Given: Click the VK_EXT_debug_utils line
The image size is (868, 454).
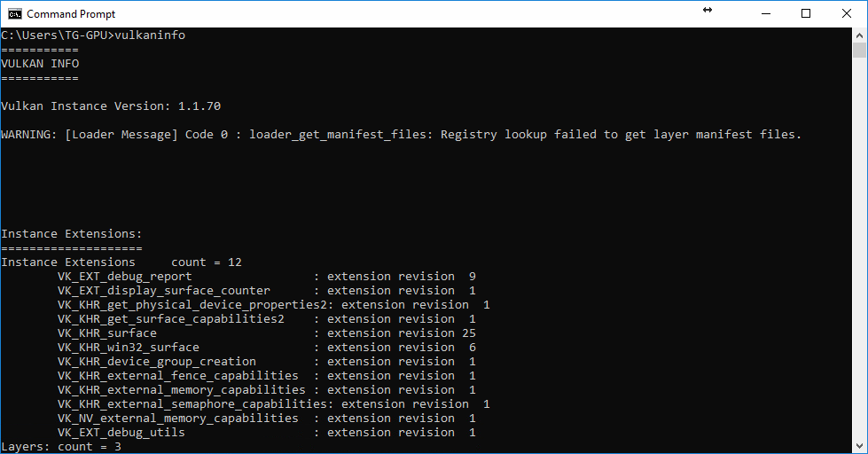Looking at the screenshot, I should tap(266, 433).
